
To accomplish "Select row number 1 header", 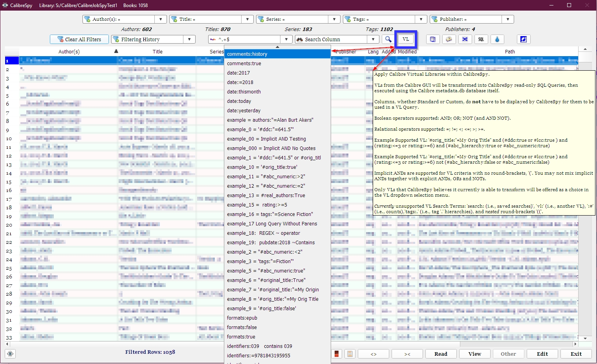I will click(12, 60).
